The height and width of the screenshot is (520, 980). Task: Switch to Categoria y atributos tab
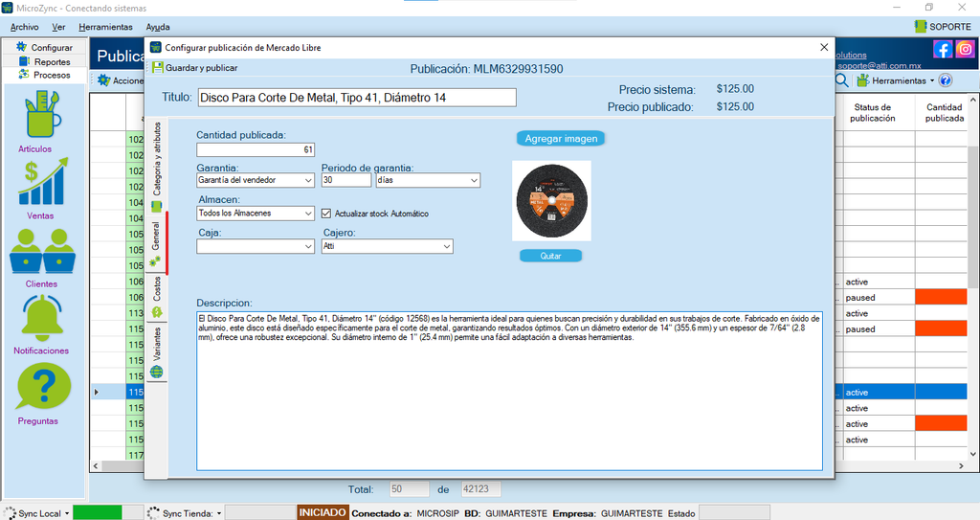tap(156, 166)
